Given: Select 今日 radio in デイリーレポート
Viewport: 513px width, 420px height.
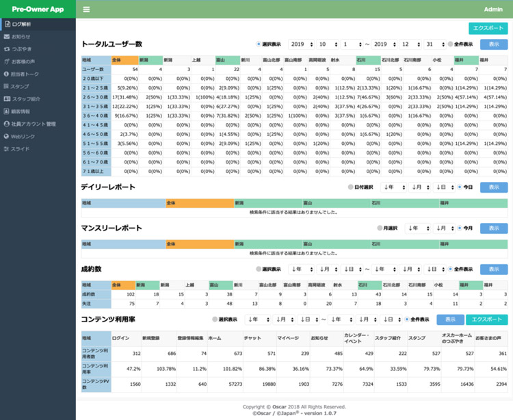Looking at the screenshot, I should coord(460,187).
